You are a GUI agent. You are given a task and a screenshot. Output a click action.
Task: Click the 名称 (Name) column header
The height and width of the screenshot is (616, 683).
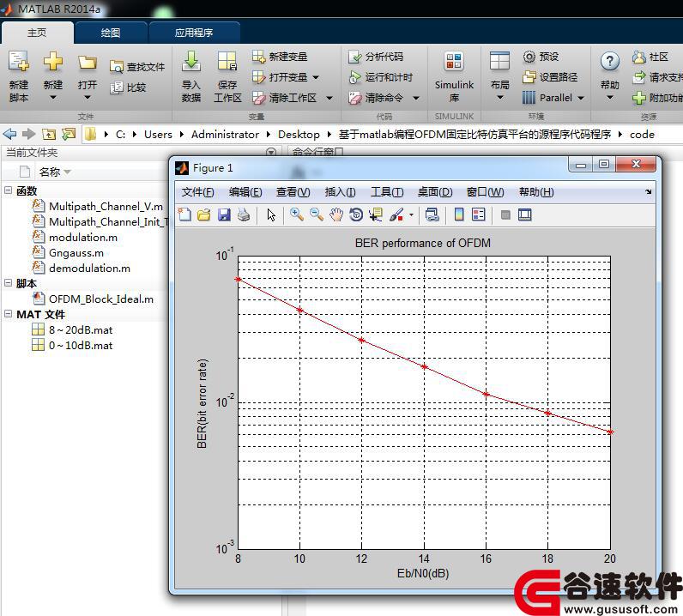click(50, 172)
